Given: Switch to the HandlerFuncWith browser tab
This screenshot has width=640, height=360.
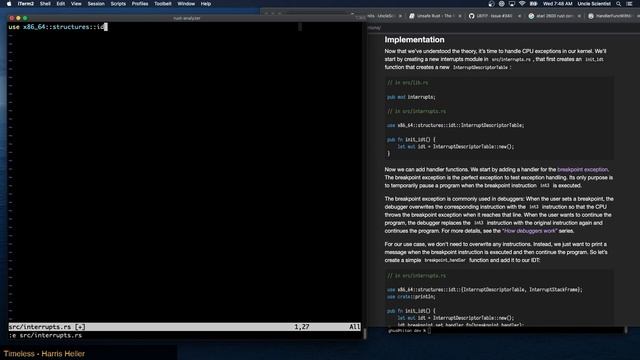Looking at the screenshot, I should 613,16.
